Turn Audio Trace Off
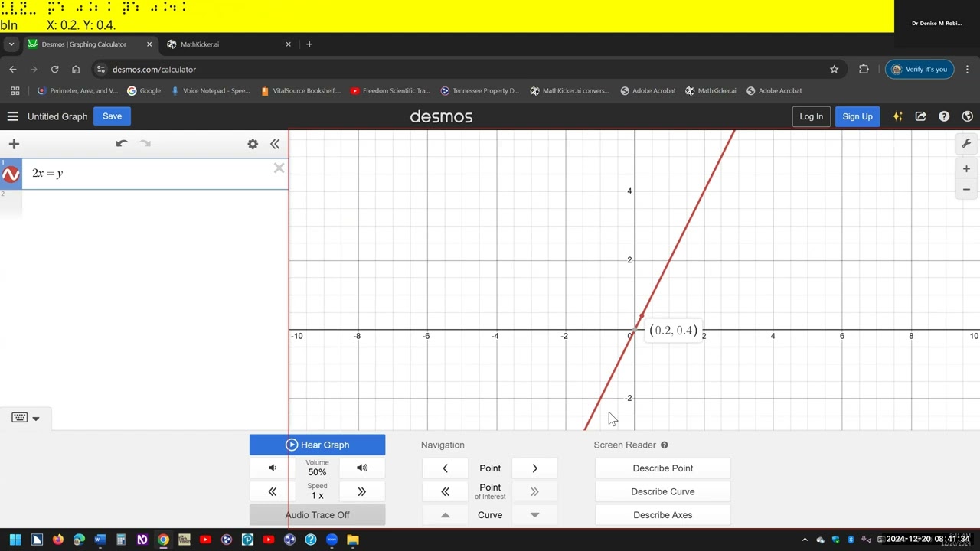 (x=317, y=515)
